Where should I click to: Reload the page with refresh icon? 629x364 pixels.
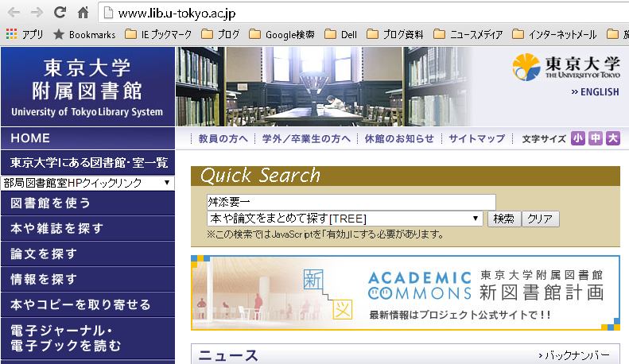pyautogui.click(x=60, y=13)
